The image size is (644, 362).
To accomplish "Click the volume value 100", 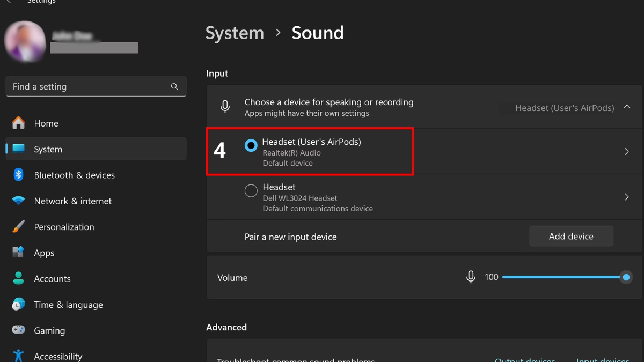I will tap(492, 277).
